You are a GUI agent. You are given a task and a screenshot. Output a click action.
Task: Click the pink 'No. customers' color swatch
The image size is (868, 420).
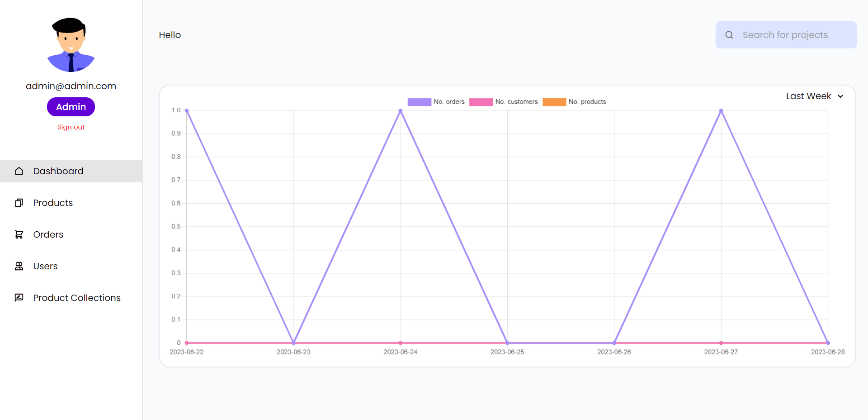[481, 102]
